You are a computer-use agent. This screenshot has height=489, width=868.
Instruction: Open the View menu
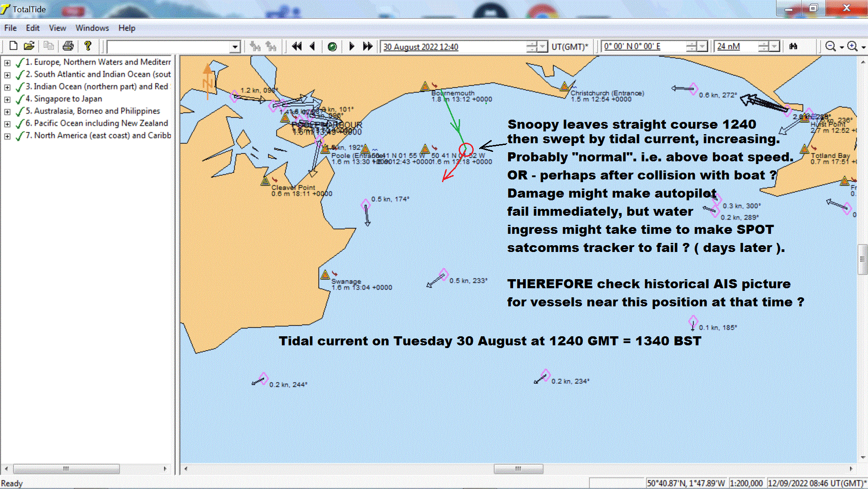[x=57, y=28]
